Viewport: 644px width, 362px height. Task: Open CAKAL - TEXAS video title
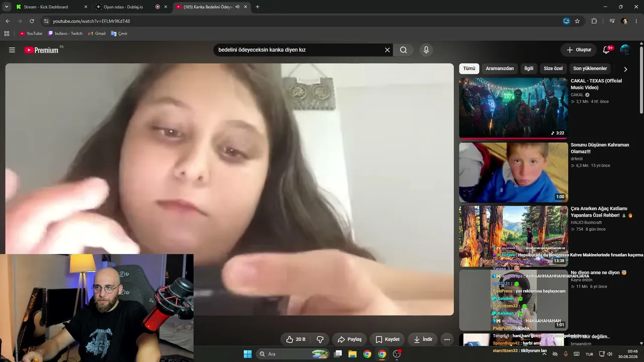click(596, 84)
